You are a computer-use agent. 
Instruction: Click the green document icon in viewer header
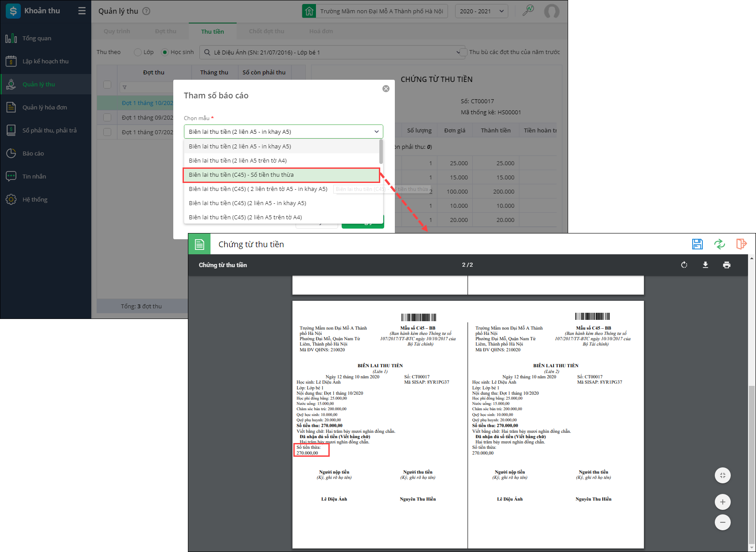(x=199, y=244)
